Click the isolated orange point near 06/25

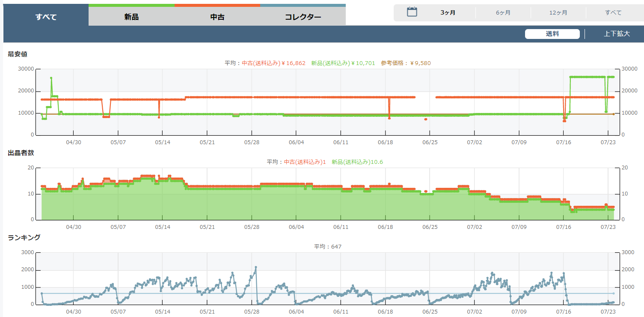click(x=425, y=119)
